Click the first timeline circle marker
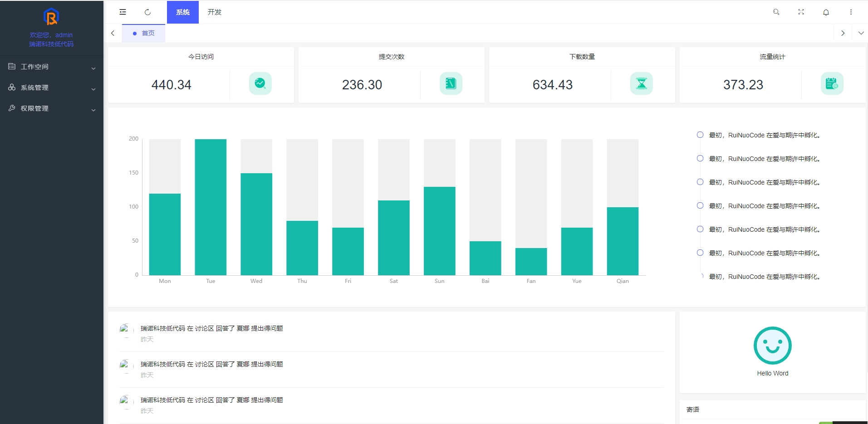The image size is (868, 424). [x=700, y=135]
